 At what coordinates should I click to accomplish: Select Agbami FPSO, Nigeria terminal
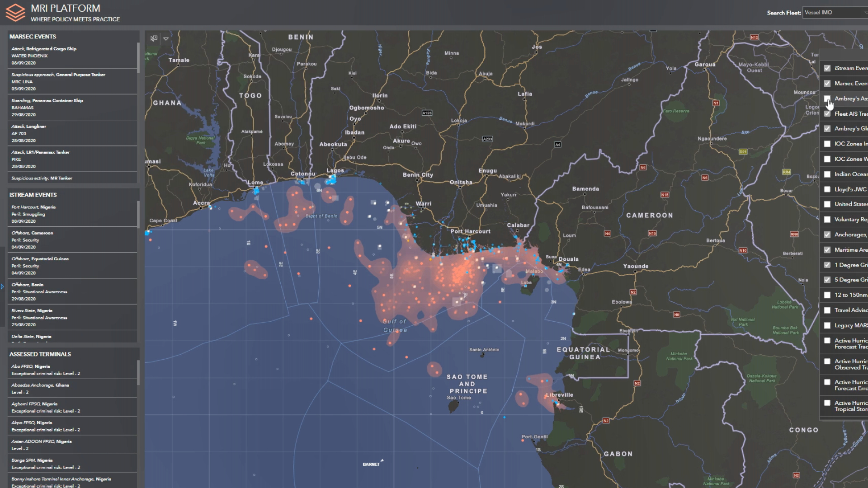coord(72,407)
